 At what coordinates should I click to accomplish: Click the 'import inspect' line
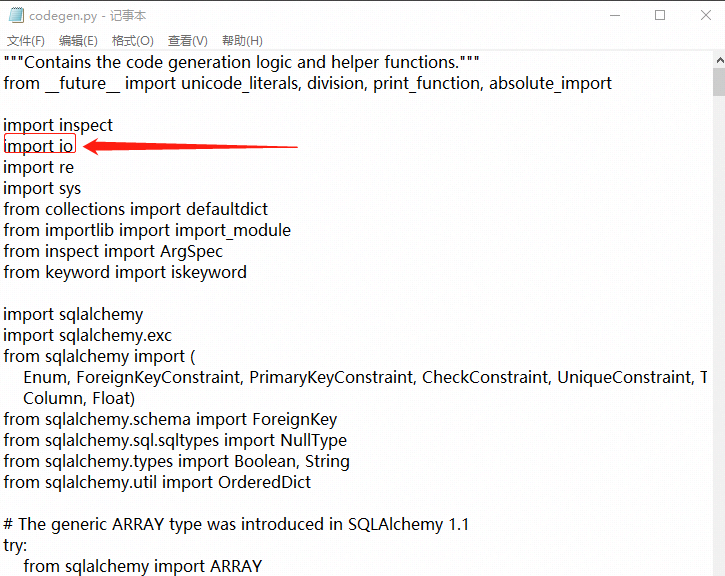pos(58,125)
